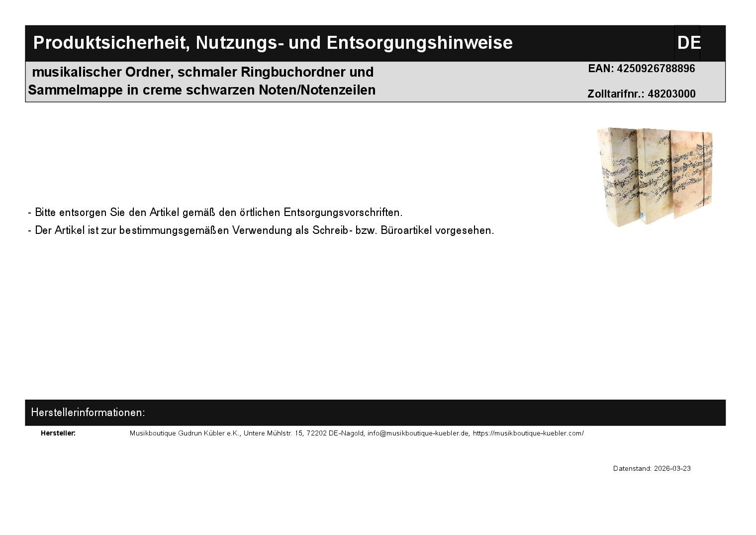Click the Produktsicherheit title heading
Viewport: 756px width, 535px height.
[273, 43]
